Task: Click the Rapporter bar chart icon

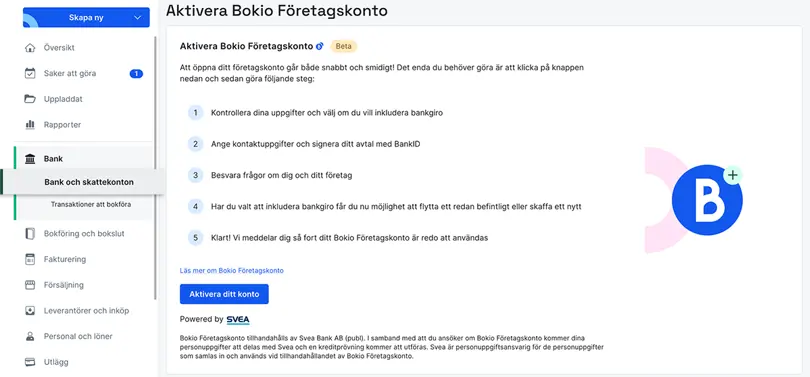Action: coord(30,124)
